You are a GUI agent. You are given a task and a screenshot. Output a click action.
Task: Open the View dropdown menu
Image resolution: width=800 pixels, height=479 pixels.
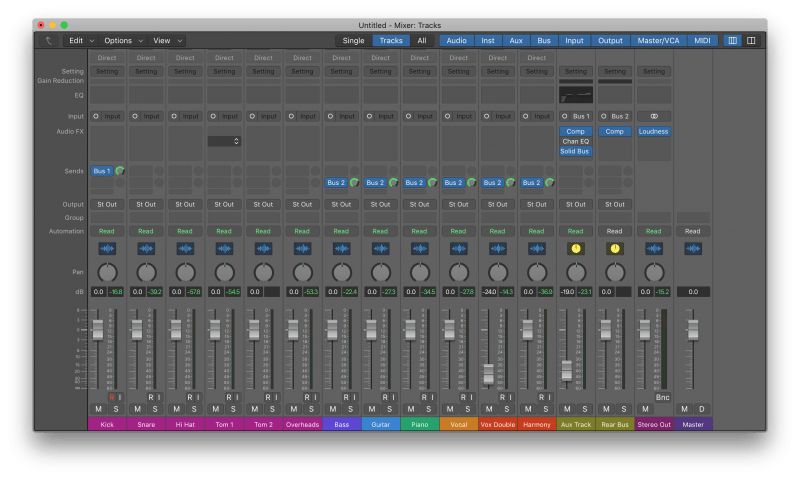pyautogui.click(x=167, y=41)
